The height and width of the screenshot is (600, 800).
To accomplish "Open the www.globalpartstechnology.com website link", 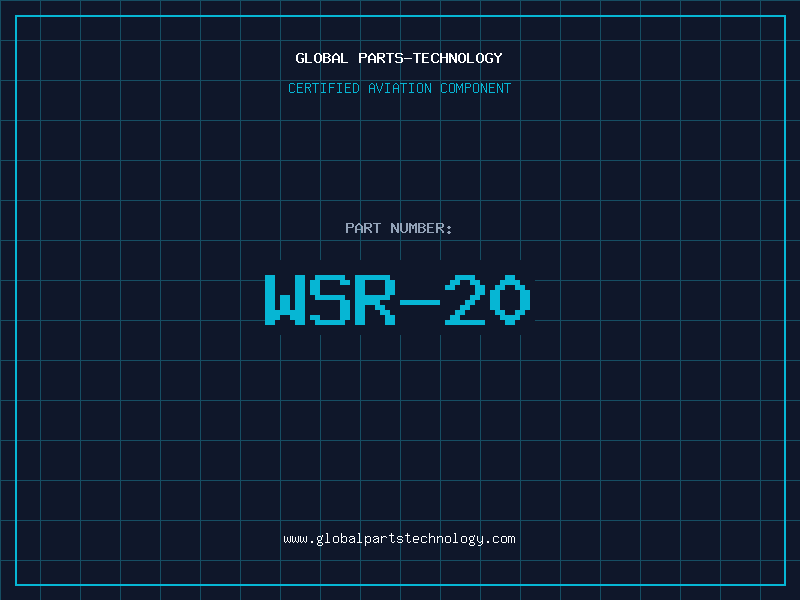I will (399, 539).
